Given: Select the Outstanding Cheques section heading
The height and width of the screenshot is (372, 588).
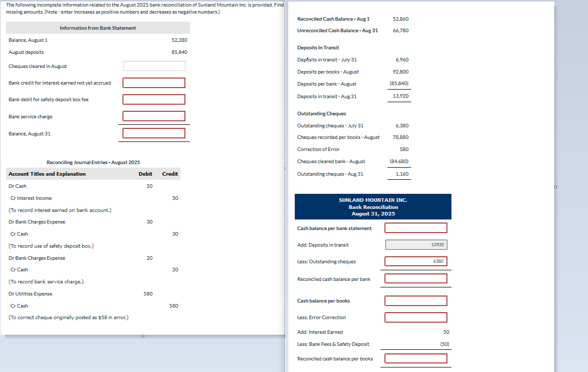Looking at the screenshot, I should (321, 113).
